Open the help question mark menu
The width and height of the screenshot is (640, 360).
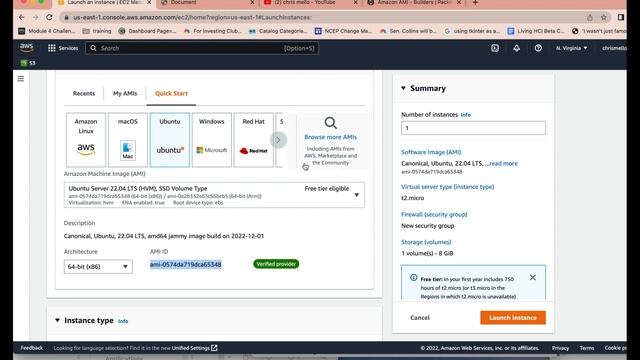click(x=538, y=48)
